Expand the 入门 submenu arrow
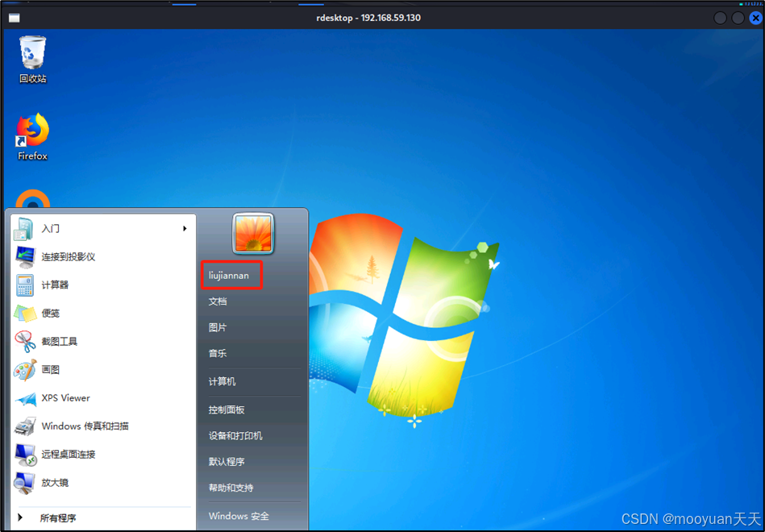Viewport: 765px width, 532px height. [x=185, y=228]
